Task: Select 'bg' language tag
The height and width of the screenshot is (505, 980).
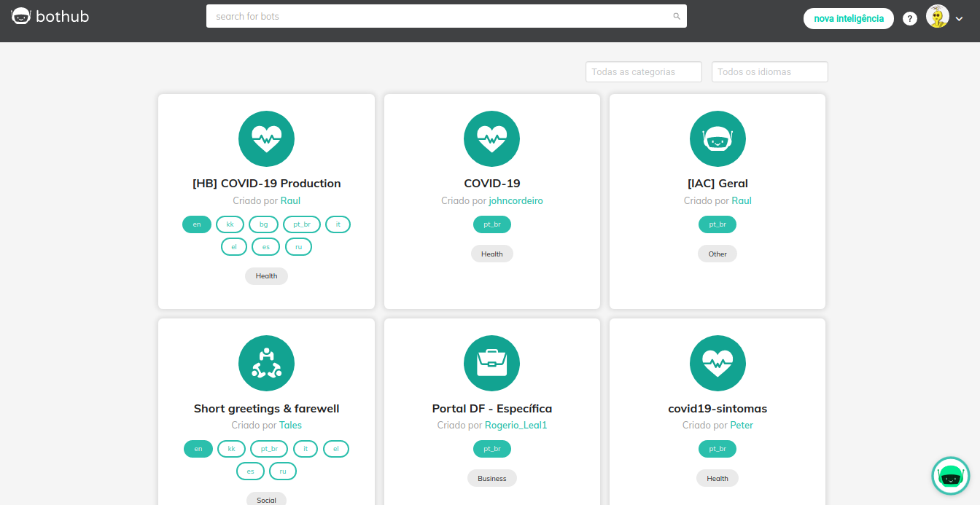Action: pos(263,224)
